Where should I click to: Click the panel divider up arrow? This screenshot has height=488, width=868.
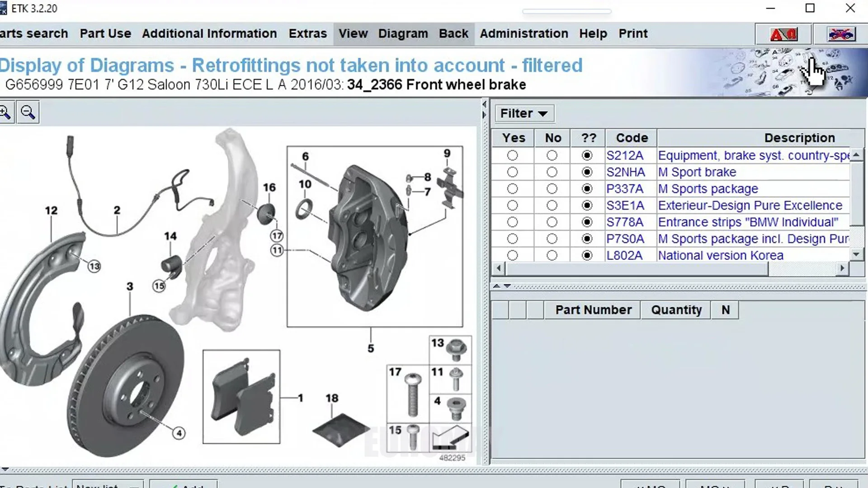click(496, 286)
